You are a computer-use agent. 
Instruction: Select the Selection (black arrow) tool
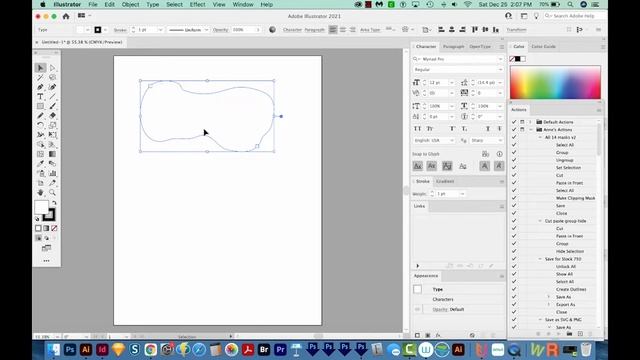[40, 68]
